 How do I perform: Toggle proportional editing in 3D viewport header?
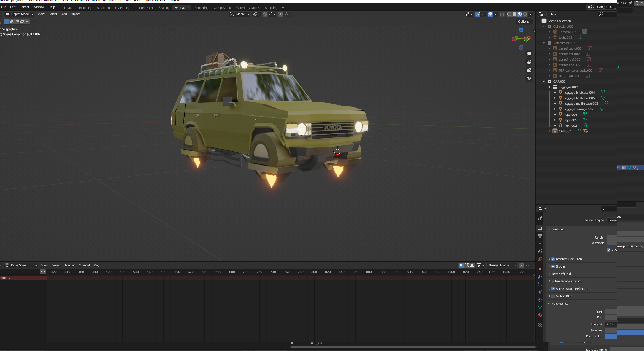pos(280,14)
